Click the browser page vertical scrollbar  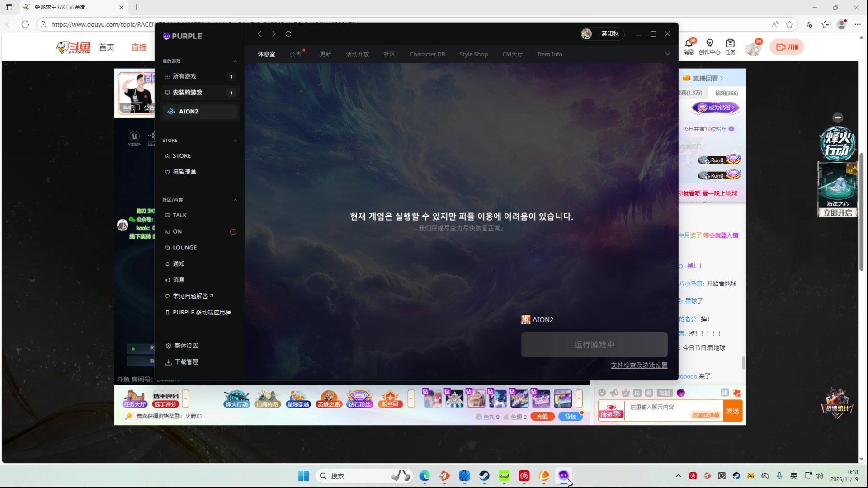click(x=862, y=212)
